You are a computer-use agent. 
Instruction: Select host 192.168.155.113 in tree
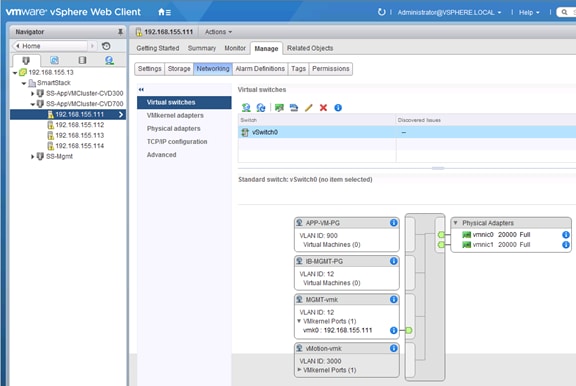[79, 136]
